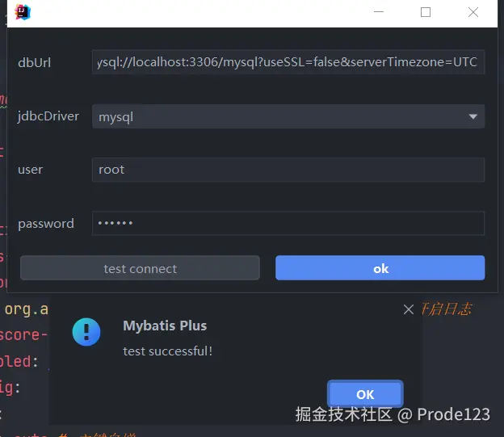Click 'org.a' text in the editor behind
This screenshot has width=504, height=437.
(x=27, y=309)
